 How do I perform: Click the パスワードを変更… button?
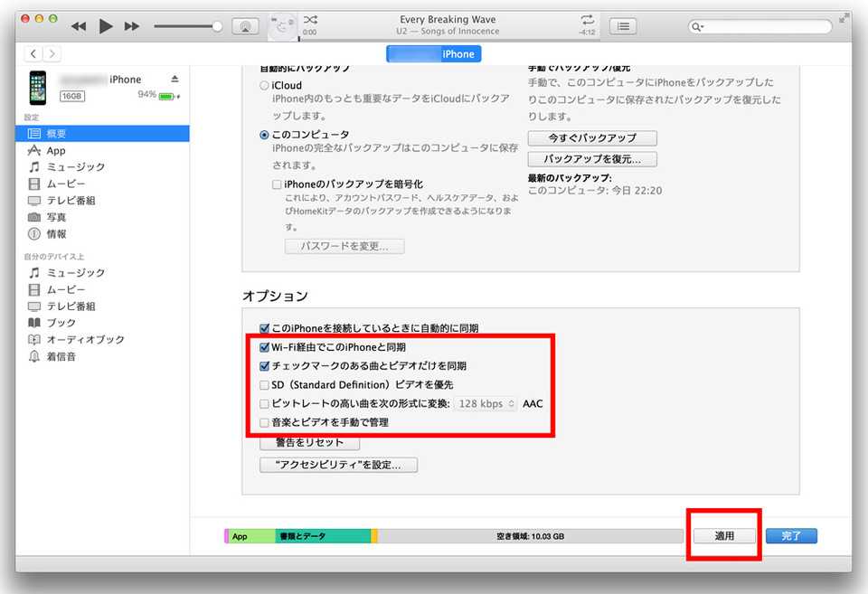[344, 246]
